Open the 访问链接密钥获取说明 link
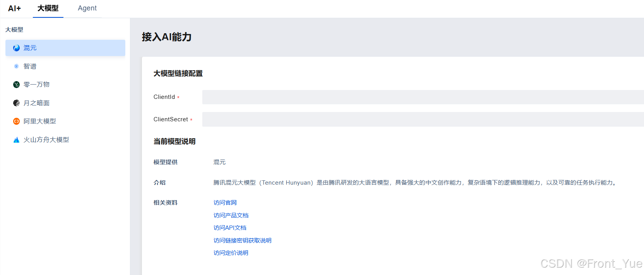 [243, 241]
